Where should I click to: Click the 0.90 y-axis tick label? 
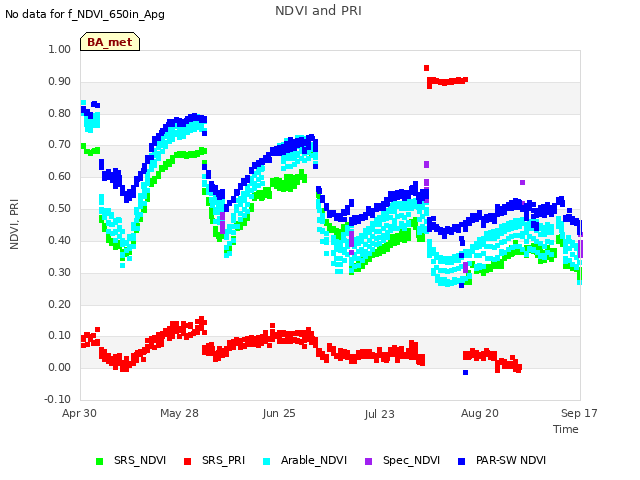pyautogui.click(x=60, y=81)
